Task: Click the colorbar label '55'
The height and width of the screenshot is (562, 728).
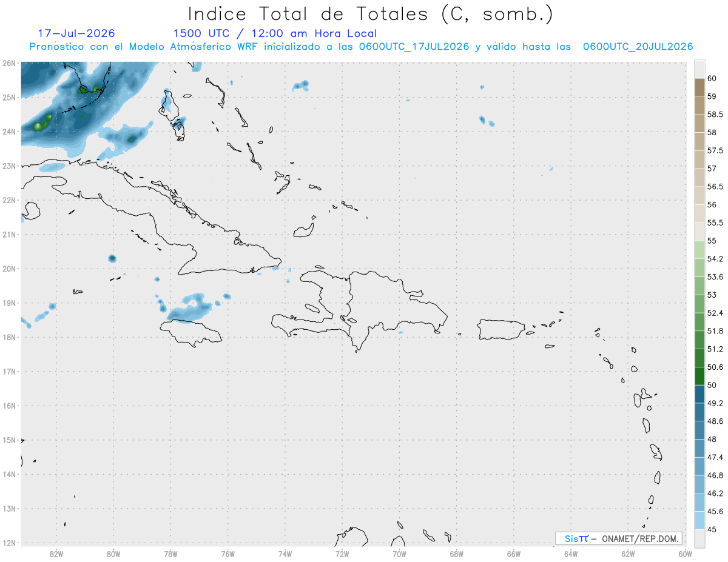Action: coord(712,241)
